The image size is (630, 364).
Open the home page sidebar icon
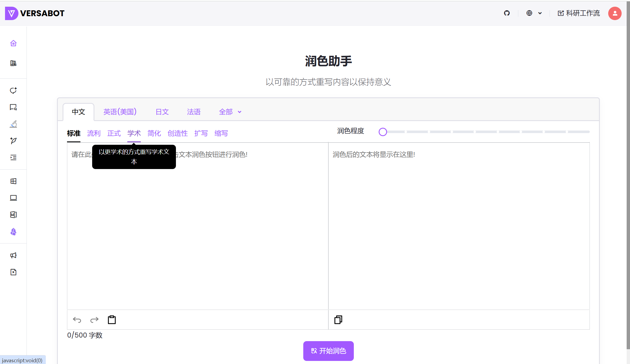coord(13,43)
